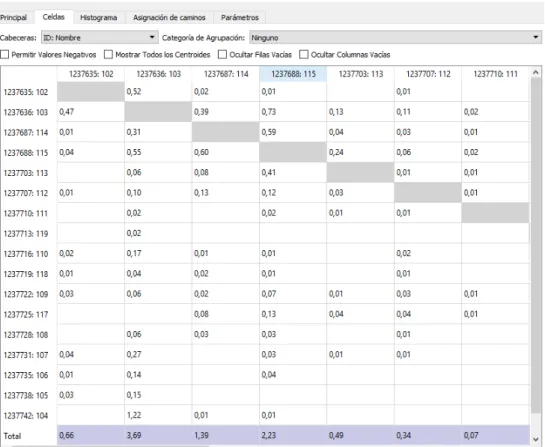
Task: Toggle Ocultar Columnas Vacías checkbox
Action: 304,55
